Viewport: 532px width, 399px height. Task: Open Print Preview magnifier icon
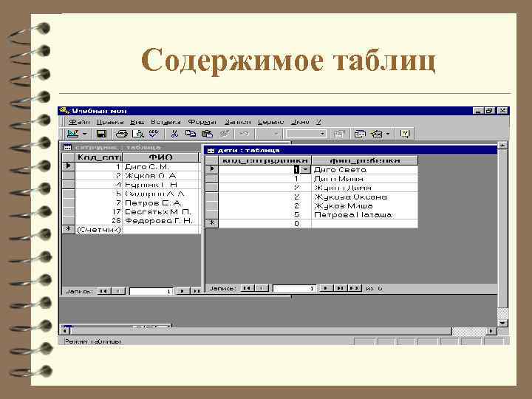click(137, 134)
